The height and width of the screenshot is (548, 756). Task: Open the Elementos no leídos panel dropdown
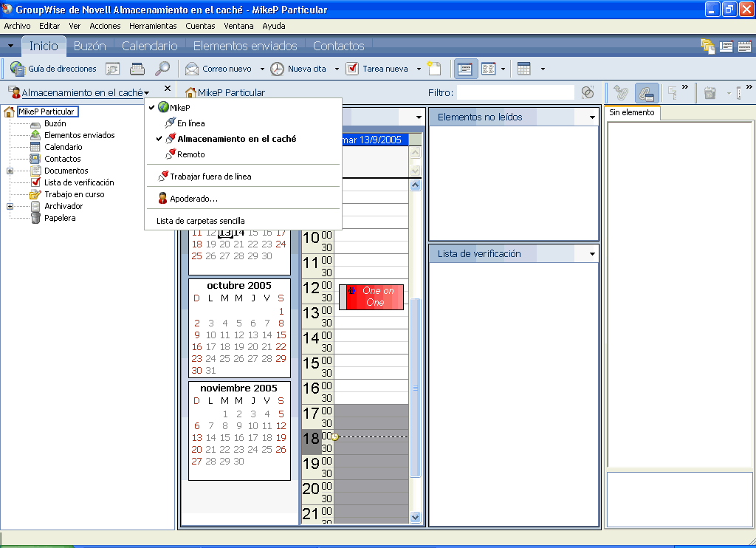click(x=592, y=117)
